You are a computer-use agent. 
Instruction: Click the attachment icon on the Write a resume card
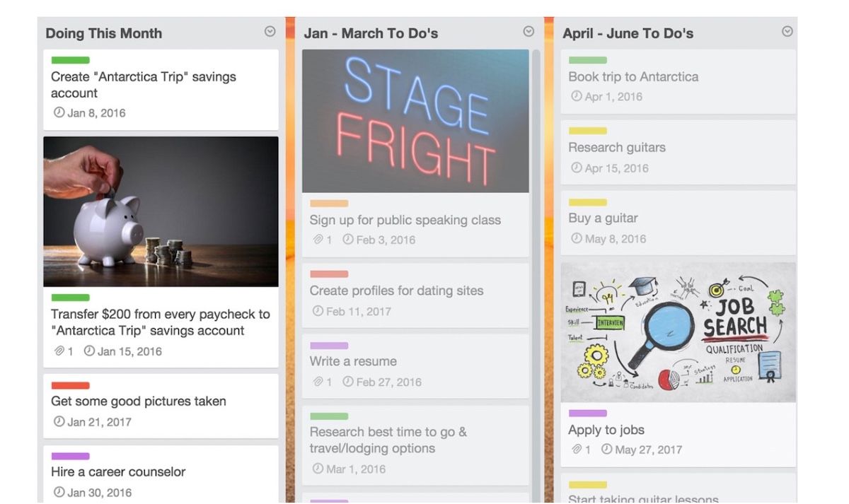point(318,382)
